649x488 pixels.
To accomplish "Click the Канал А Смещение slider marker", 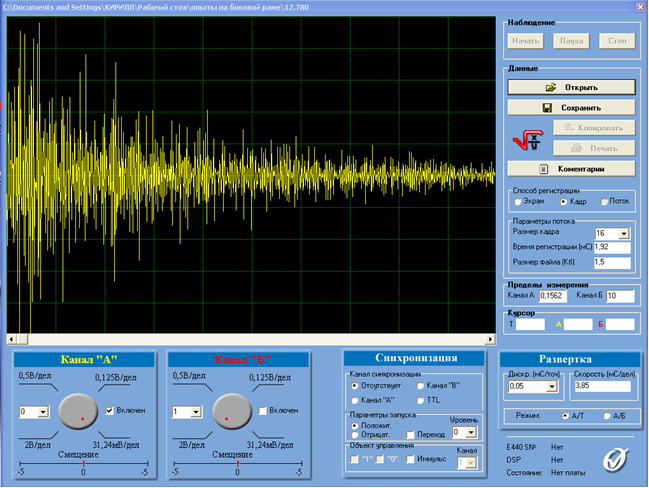I will pos(84,463).
